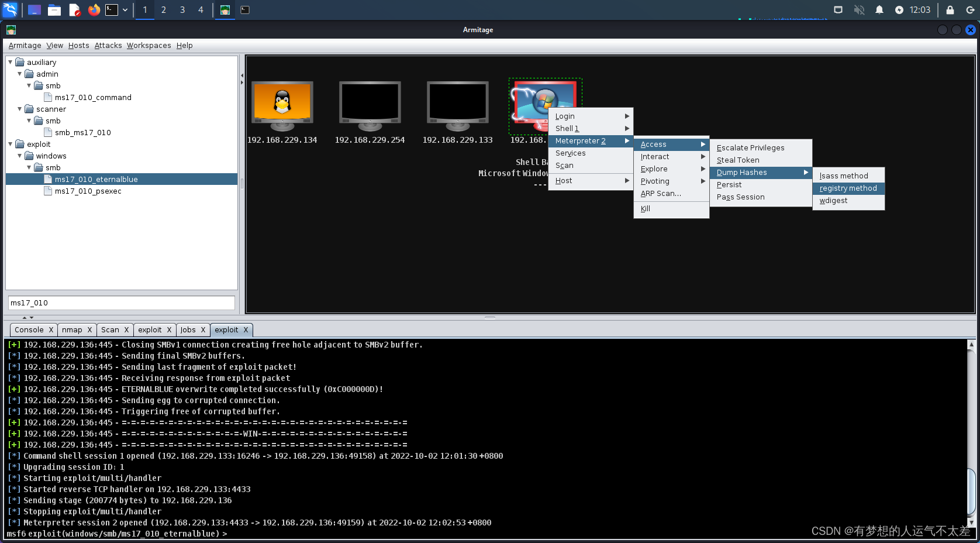Switch to workspace 2
The image size is (980, 543).
[x=164, y=10]
